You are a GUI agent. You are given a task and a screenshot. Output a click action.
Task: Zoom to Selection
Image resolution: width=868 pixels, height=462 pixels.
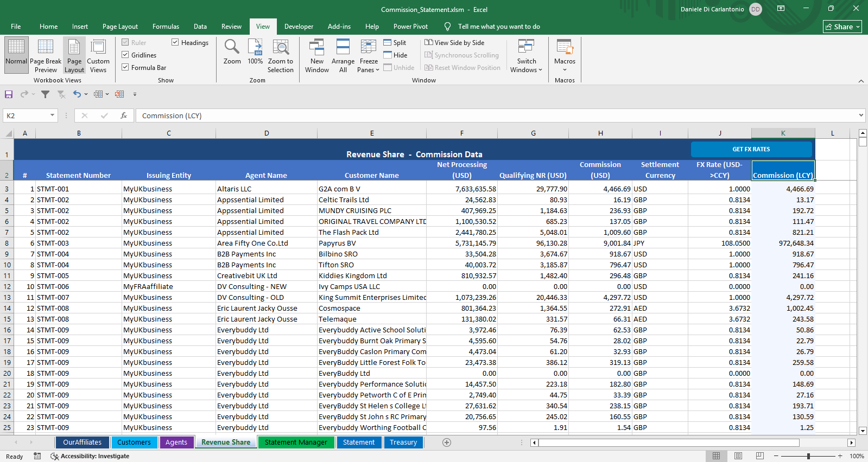[x=281, y=55]
